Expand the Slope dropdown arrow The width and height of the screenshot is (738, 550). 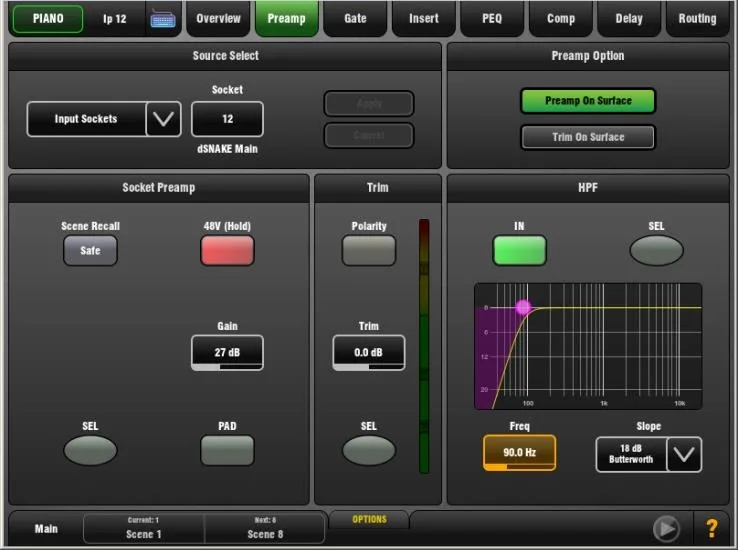(x=684, y=454)
